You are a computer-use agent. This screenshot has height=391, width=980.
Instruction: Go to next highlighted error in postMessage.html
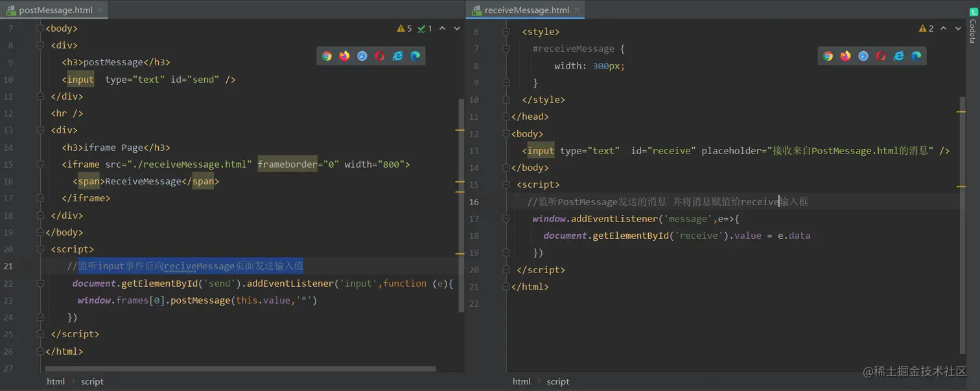pos(457,28)
